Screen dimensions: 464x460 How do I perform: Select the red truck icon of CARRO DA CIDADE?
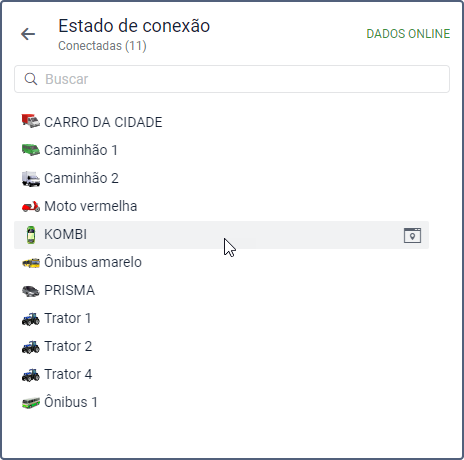[31, 121]
